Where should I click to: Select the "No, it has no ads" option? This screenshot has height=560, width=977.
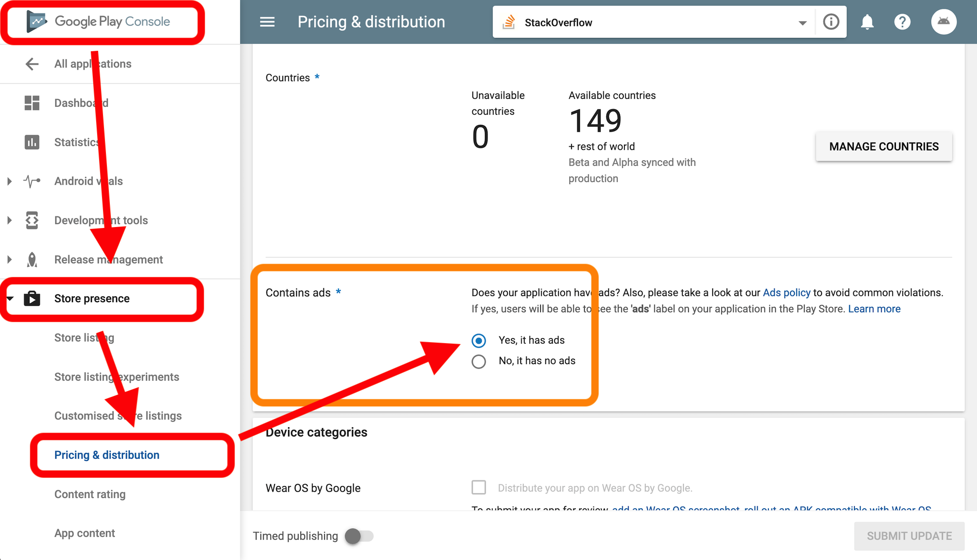pyautogui.click(x=479, y=361)
